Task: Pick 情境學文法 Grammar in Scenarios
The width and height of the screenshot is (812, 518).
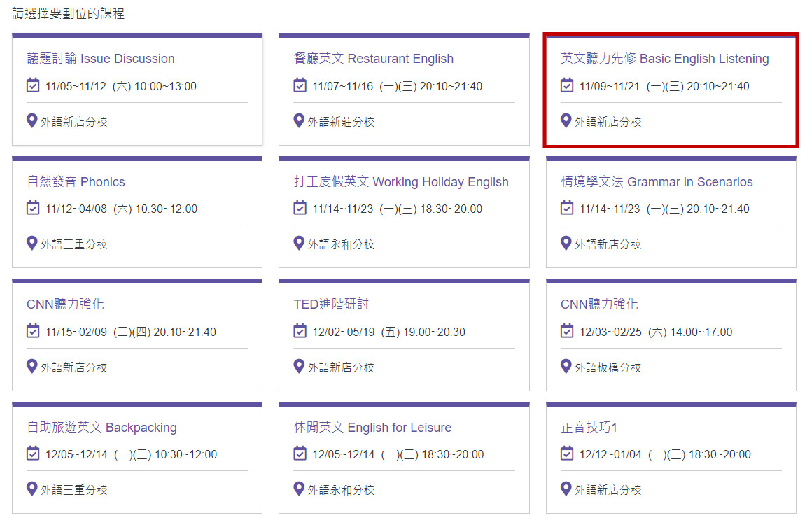Action: pyautogui.click(x=657, y=182)
